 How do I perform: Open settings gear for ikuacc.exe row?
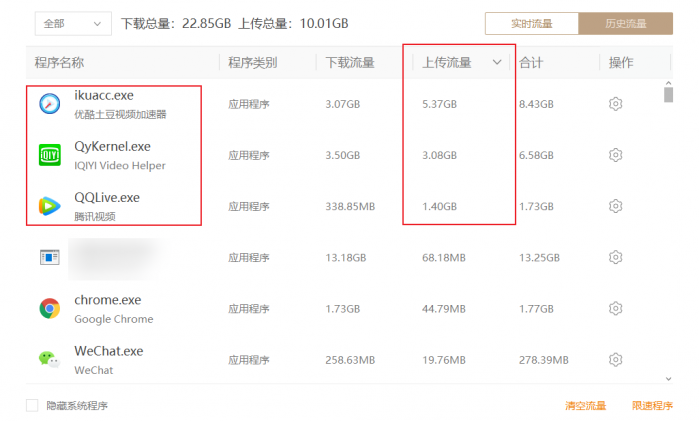[616, 104]
